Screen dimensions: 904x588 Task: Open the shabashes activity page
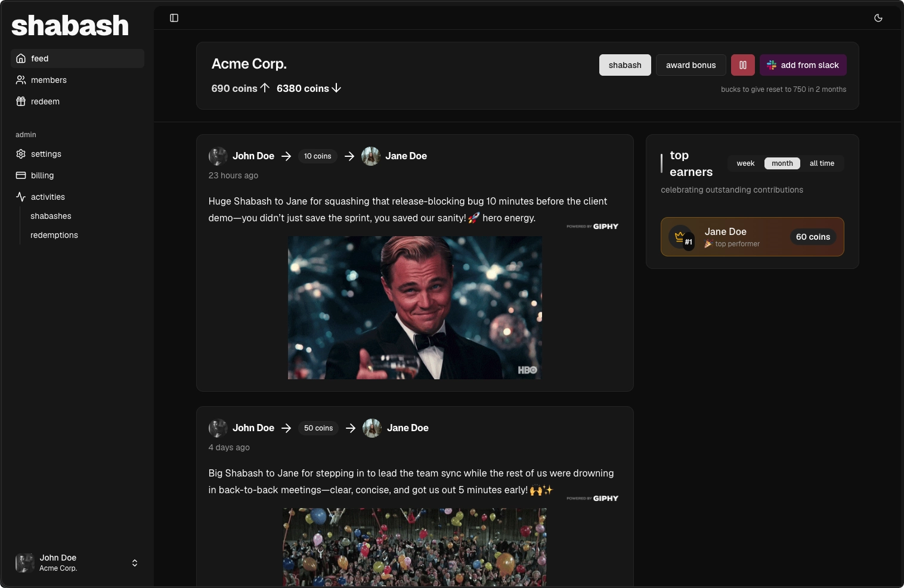tap(51, 216)
